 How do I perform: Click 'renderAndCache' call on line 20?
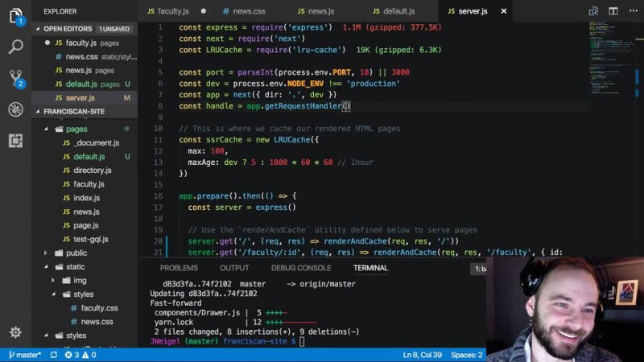pyautogui.click(x=355, y=241)
